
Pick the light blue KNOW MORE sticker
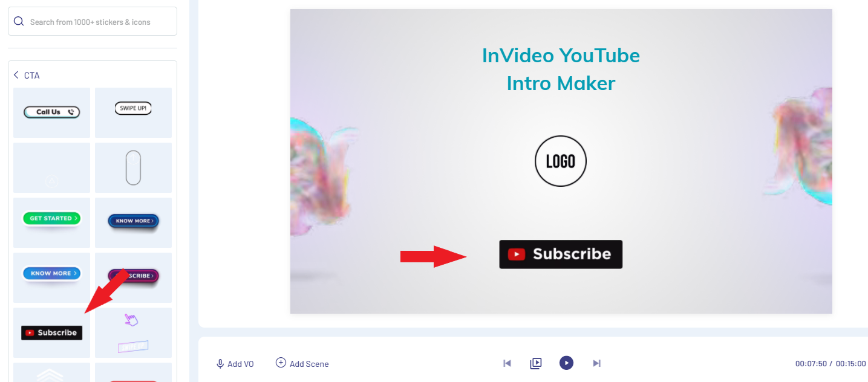pos(51,277)
